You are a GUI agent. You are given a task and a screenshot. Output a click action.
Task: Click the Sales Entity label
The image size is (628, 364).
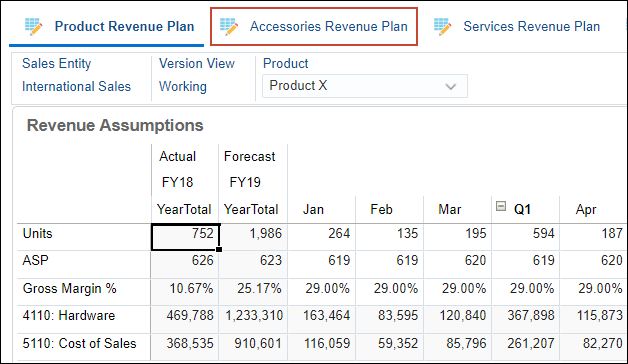coord(56,63)
